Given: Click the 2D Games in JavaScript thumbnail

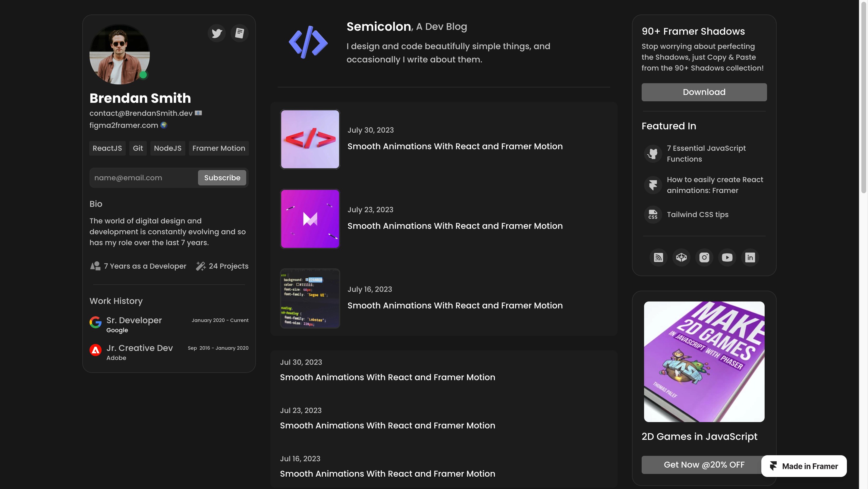Looking at the screenshot, I should click(704, 361).
